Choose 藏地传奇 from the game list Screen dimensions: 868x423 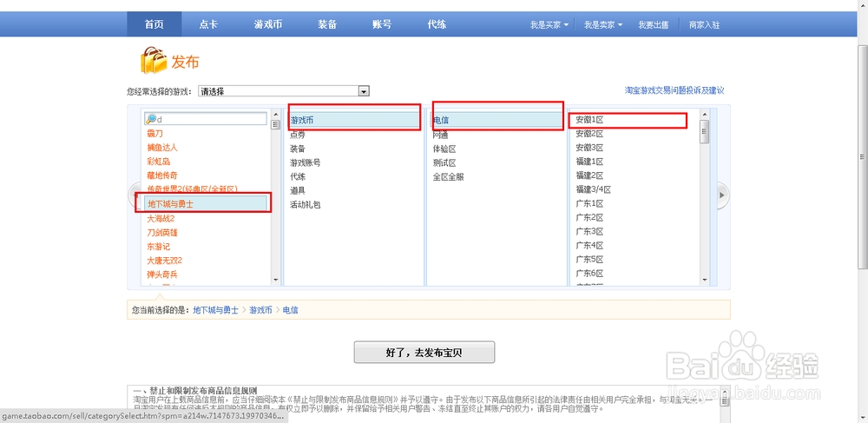[162, 175]
